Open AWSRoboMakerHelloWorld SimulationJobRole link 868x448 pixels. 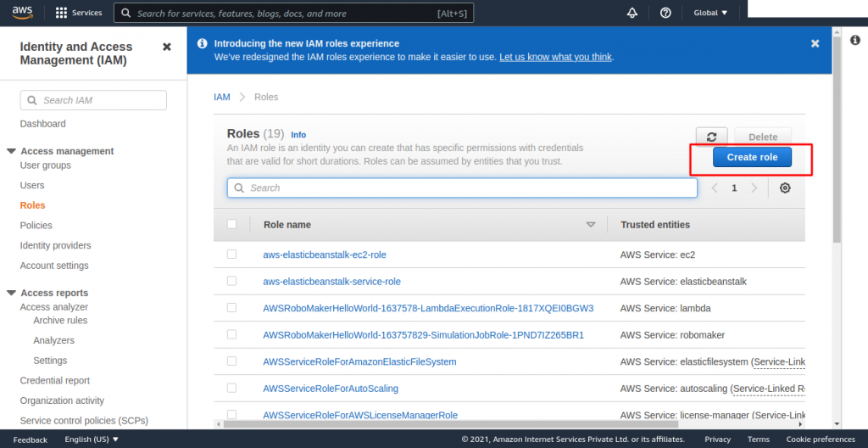coord(424,335)
